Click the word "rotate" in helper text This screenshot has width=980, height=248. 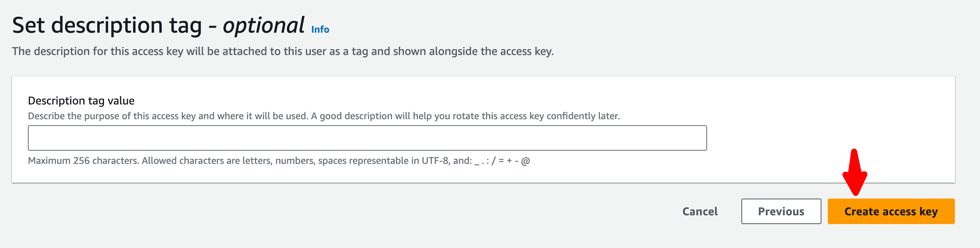pyautogui.click(x=466, y=116)
